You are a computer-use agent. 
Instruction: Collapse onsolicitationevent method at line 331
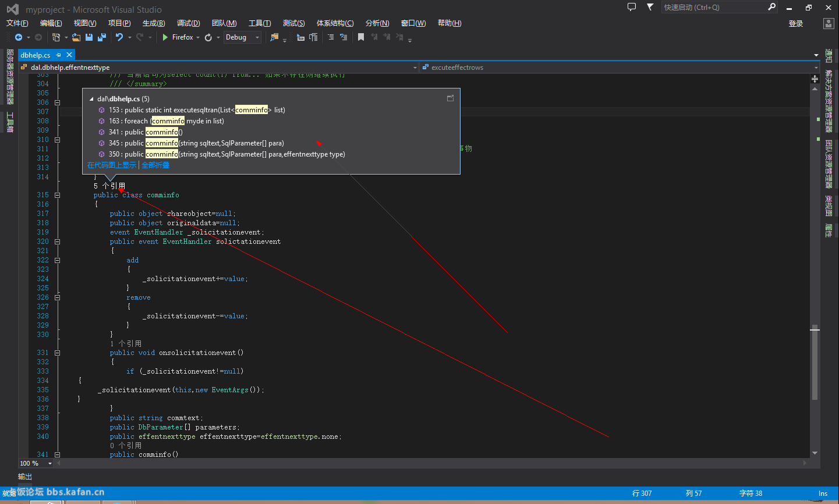tap(57, 353)
